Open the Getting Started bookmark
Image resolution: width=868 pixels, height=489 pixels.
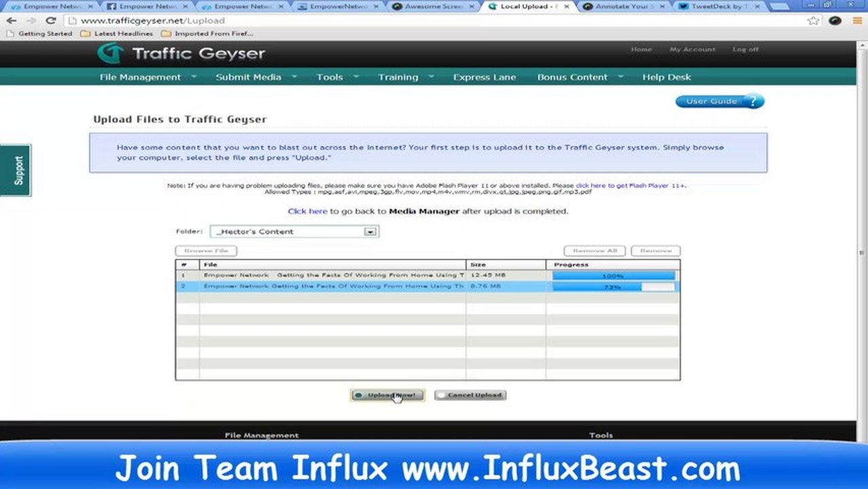39,33
